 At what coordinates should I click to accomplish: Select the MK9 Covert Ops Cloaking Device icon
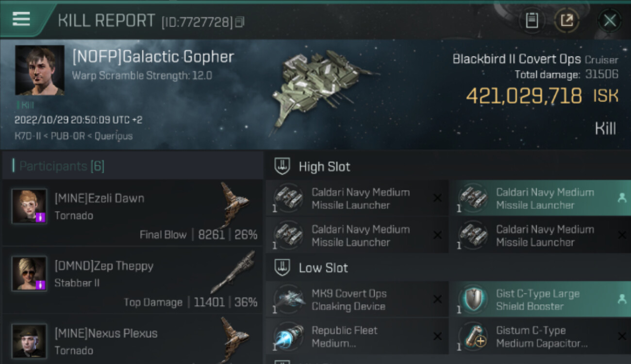[289, 299]
